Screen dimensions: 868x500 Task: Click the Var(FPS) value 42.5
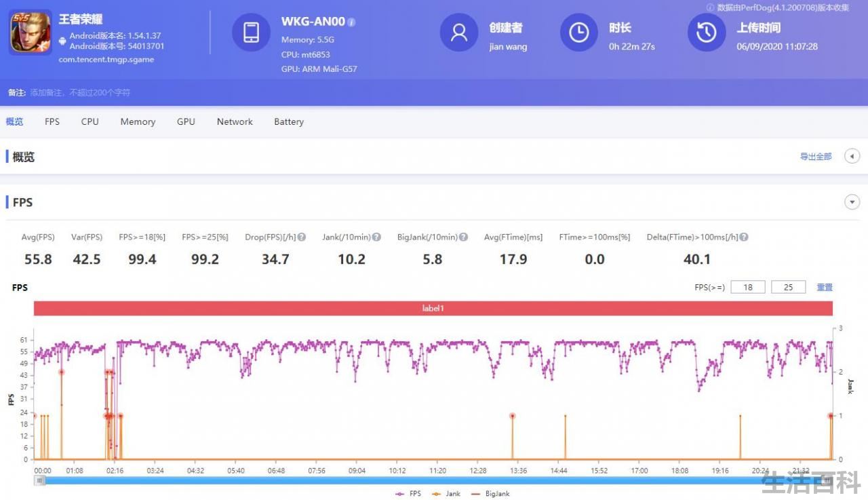point(87,259)
